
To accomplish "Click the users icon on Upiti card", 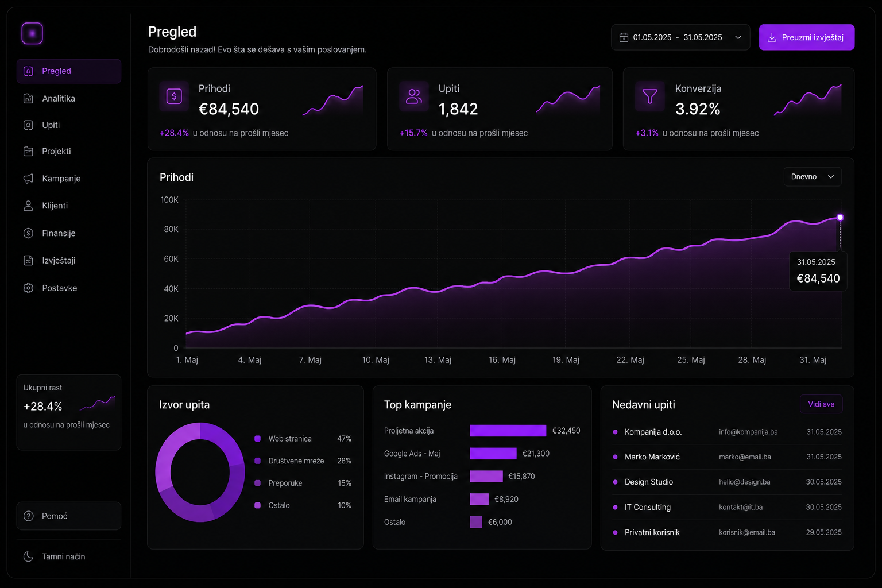I will (414, 96).
